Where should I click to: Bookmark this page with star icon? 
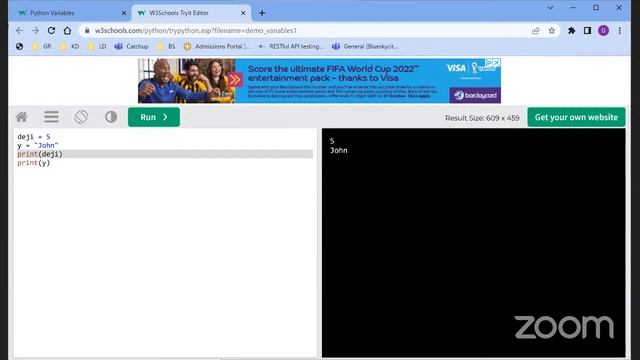[x=552, y=31]
